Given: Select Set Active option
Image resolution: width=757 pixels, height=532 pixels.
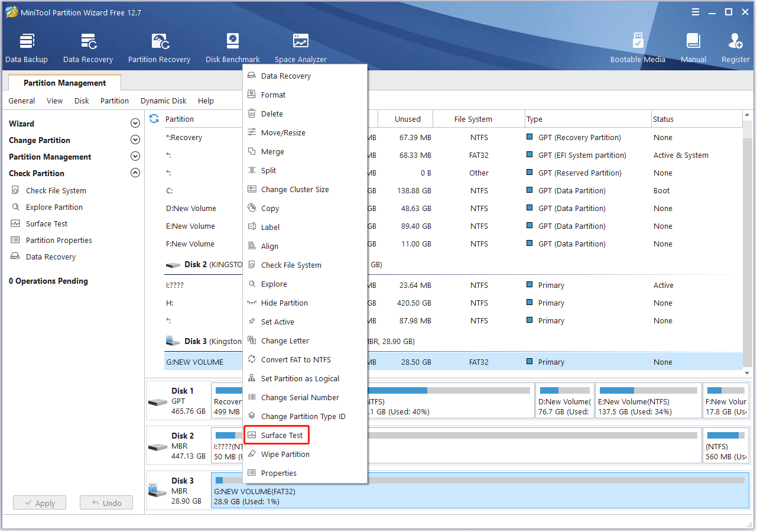Looking at the screenshot, I should click(305, 322).
